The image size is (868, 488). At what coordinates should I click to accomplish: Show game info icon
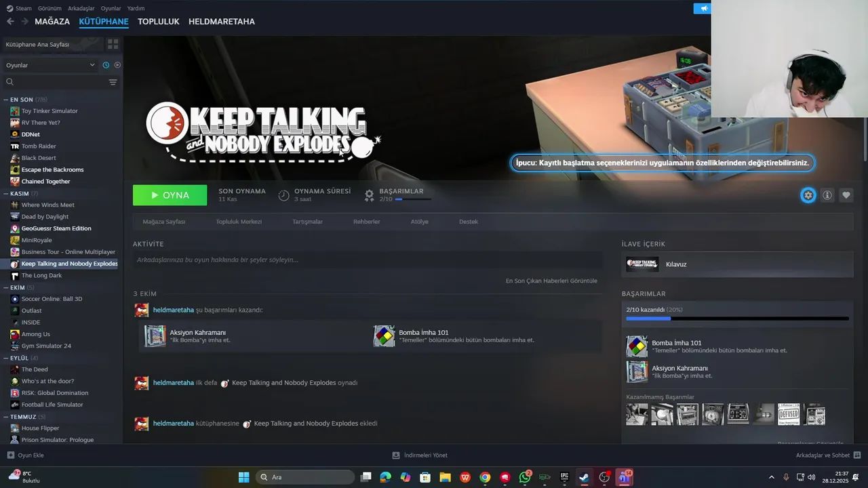pyautogui.click(x=827, y=195)
